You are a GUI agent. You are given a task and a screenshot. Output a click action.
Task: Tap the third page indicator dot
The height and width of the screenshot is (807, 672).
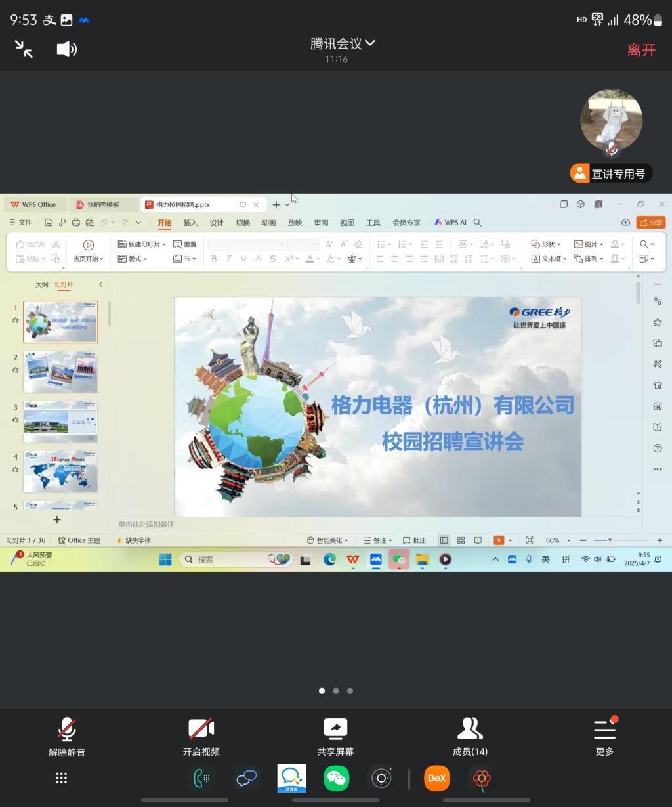350,691
